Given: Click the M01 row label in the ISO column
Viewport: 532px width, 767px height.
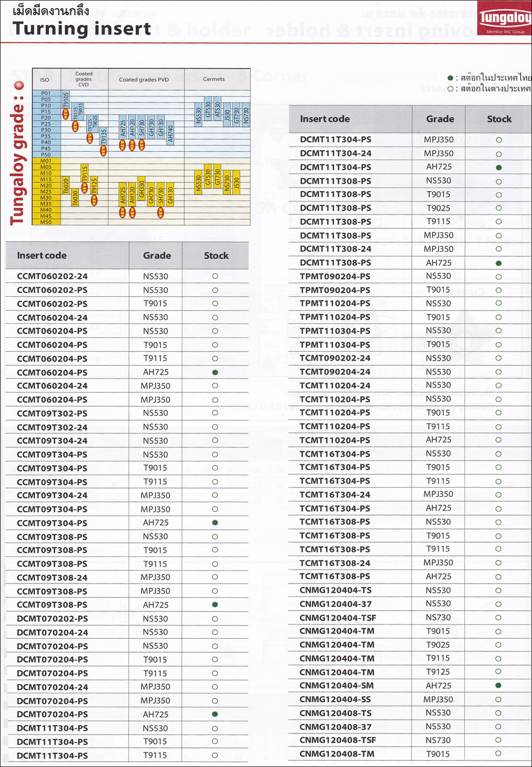Looking at the screenshot, I should 46,161.
